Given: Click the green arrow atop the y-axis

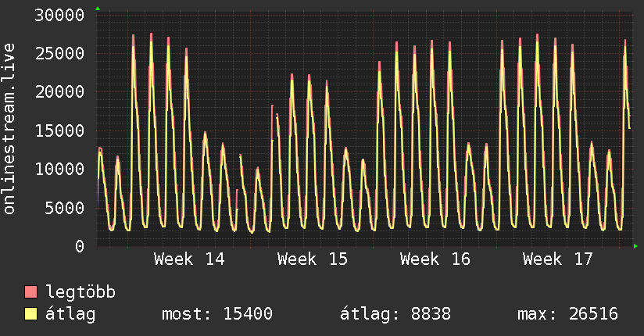Looking at the screenshot, I should [98, 9].
